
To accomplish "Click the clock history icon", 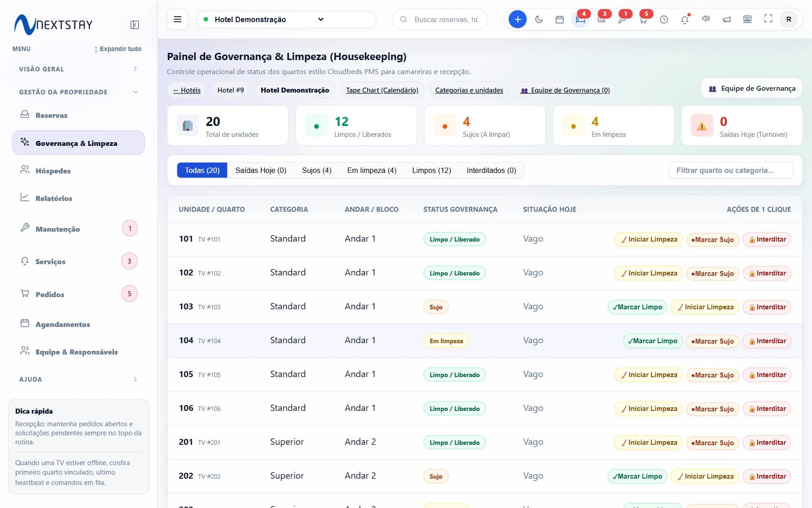I will click(x=664, y=19).
